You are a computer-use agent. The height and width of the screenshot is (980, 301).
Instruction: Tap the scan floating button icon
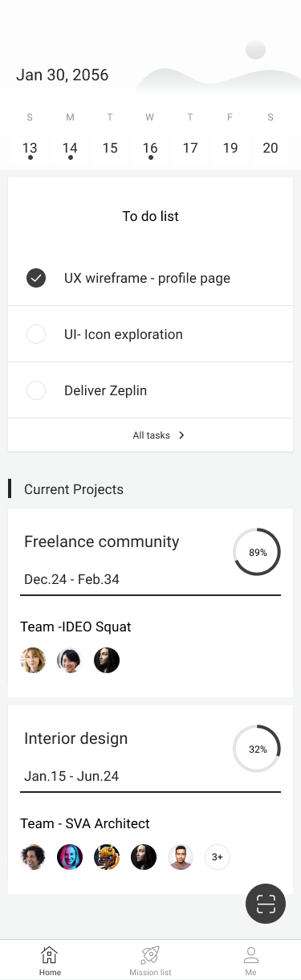pyautogui.click(x=266, y=904)
